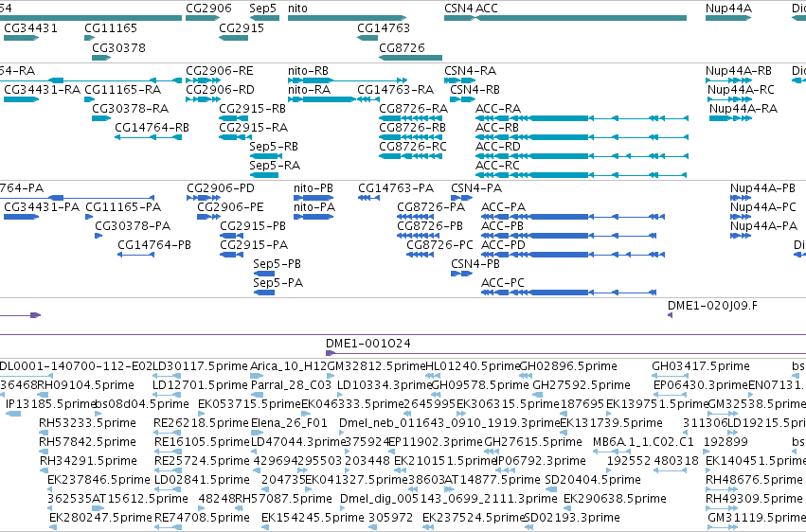The width and height of the screenshot is (806, 532).
Task: Select the Nup44A-PB protein feature
Action: point(741,198)
